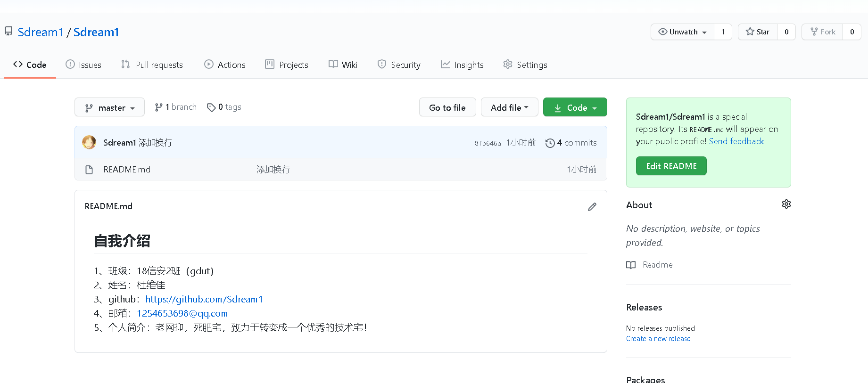Click the pencil icon to edit README
This screenshot has width=868, height=383.
[x=592, y=207]
